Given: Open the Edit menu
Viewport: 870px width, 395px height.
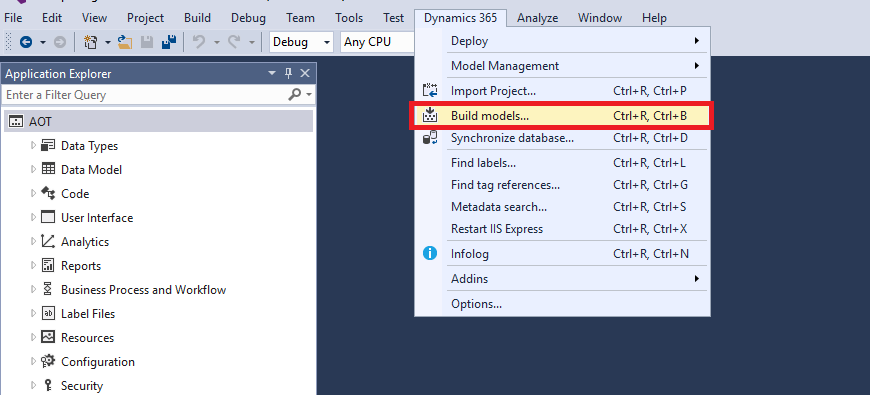Looking at the screenshot, I should coord(52,18).
